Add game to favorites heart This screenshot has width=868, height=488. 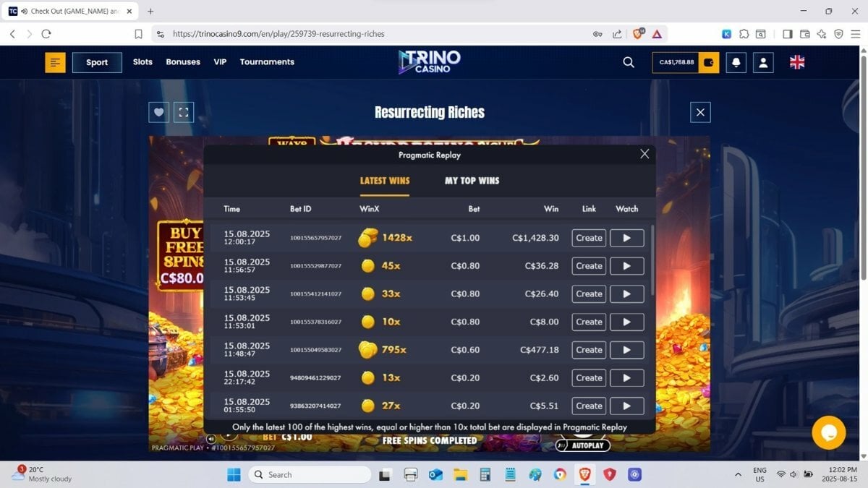(x=159, y=112)
